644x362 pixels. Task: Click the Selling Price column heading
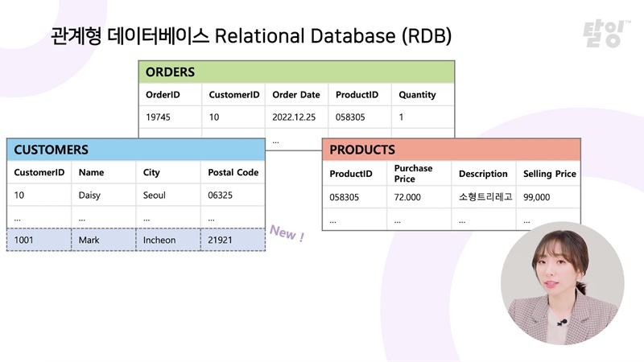550,174
